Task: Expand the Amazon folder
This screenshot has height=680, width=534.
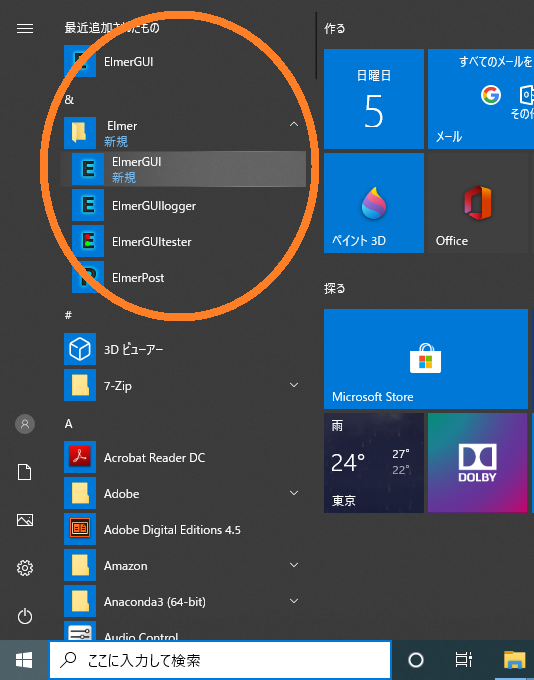Action: click(184, 566)
